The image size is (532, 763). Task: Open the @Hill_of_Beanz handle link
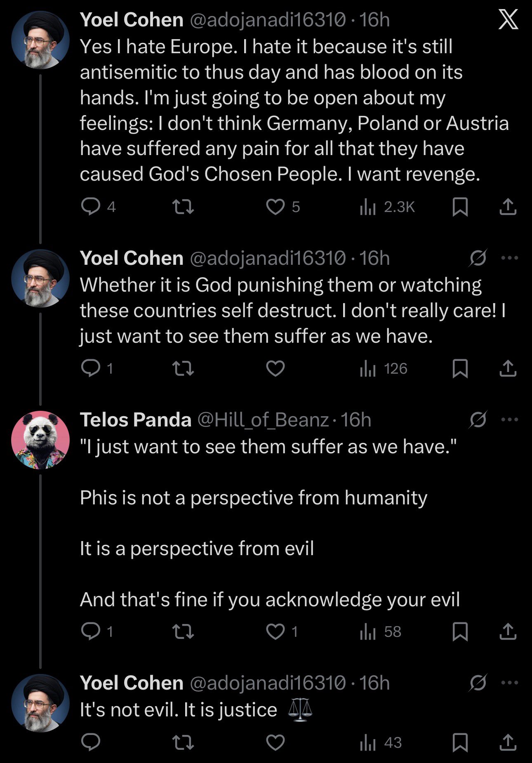pos(263,420)
